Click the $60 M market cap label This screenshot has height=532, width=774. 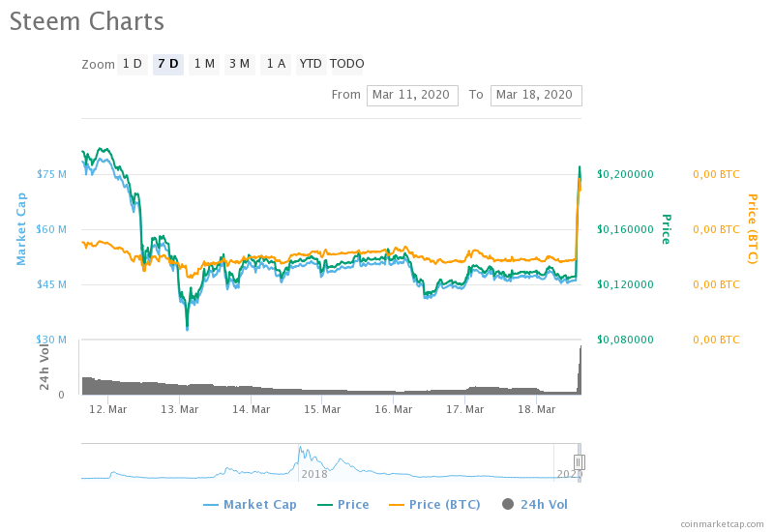pos(51,229)
